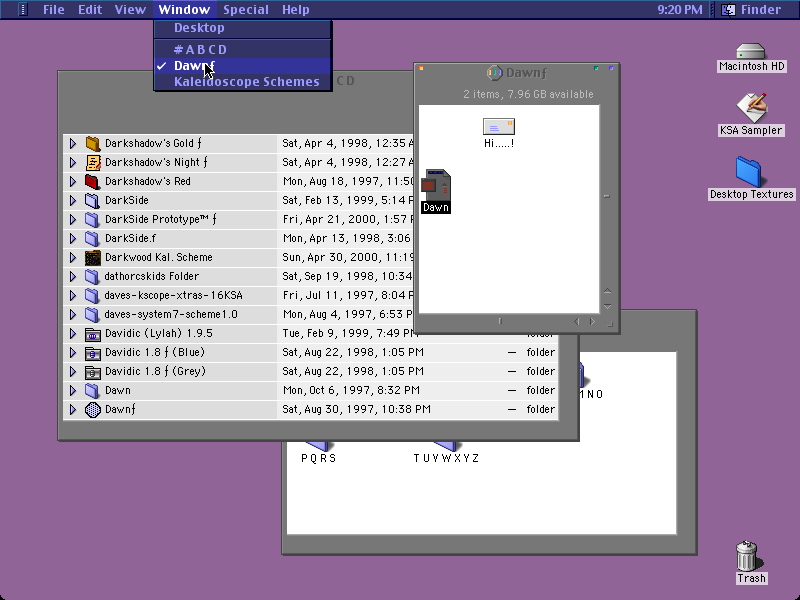The image size is (800, 600).
Task: Expand DarkSide Prototype™ ƒ disclosure triangle
Action: pos(73,219)
